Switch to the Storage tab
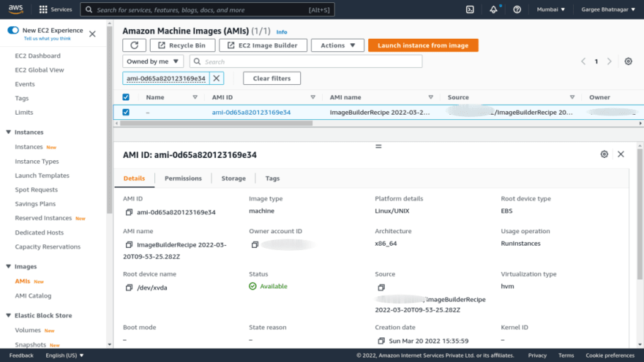Screen dimensions: 644x362 (x=233, y=178)
